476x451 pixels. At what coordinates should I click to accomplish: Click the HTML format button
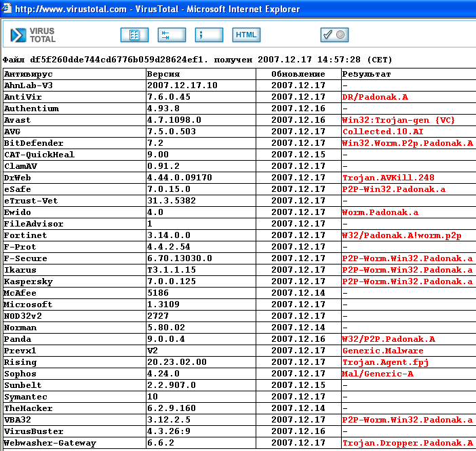pos(246,35)
